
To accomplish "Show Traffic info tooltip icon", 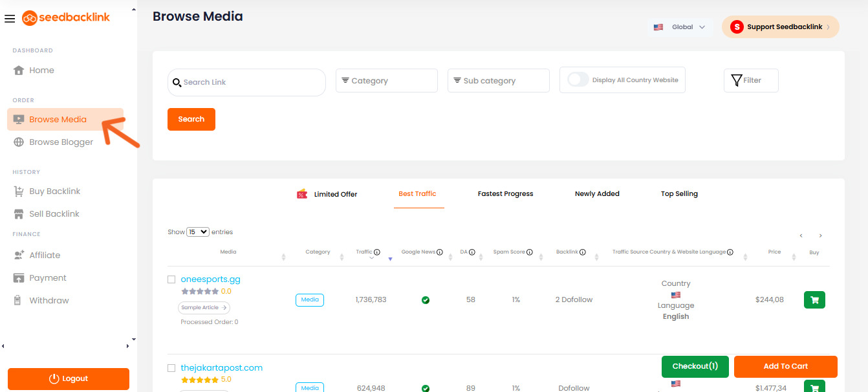I will pos(377,252).
